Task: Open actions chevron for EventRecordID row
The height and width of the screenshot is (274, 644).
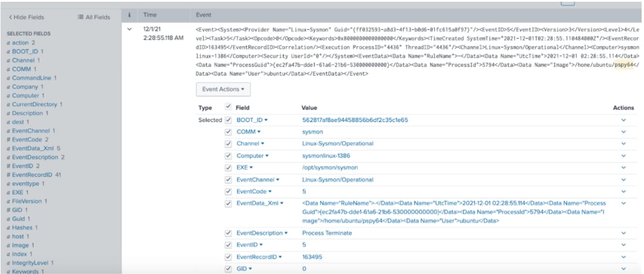Action: pyautogui.click(x=623, y=256)
